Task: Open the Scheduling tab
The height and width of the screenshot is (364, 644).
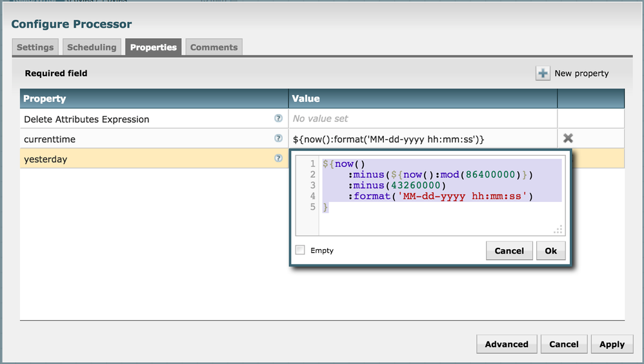Action: coord(92,47)
